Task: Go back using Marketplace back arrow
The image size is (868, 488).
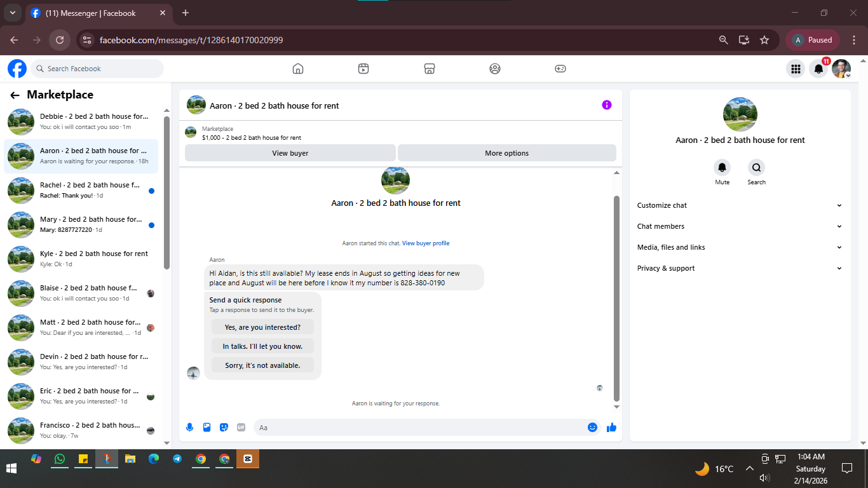Action: point(15,95)
